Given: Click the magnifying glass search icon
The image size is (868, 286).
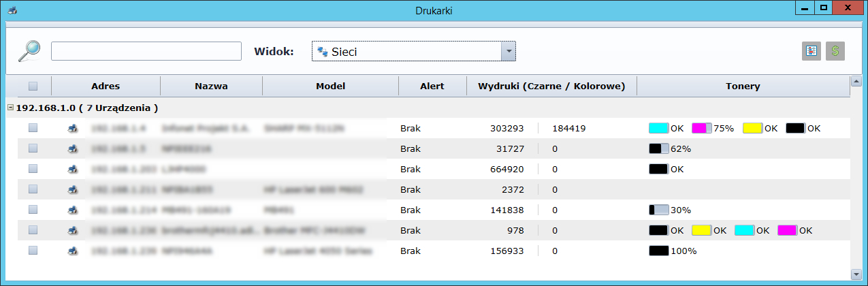Looking at the screenshot, I should pyautogui.click(x=29, y=51).
